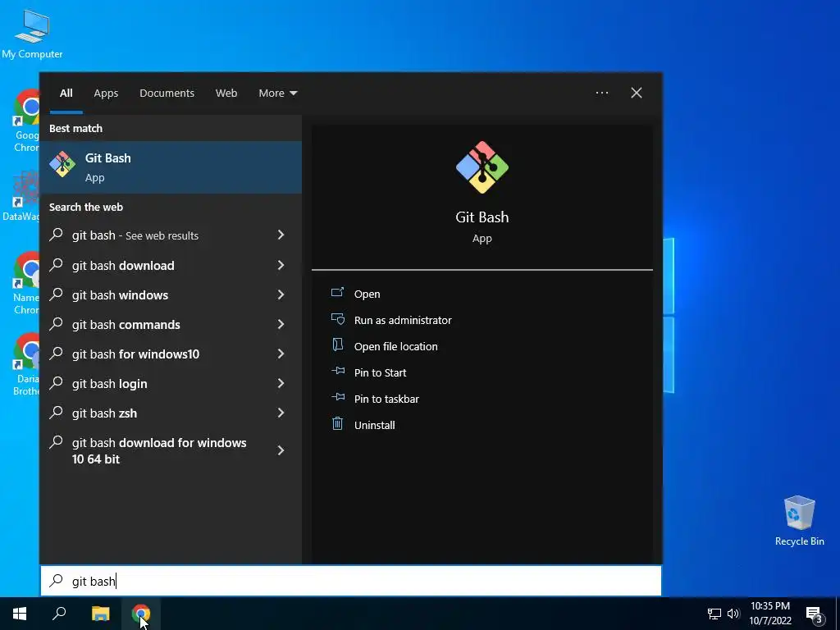Expand 'git bash download for windows 10 64 bit' arrow

pyautogui.click(x=281, y=450)
